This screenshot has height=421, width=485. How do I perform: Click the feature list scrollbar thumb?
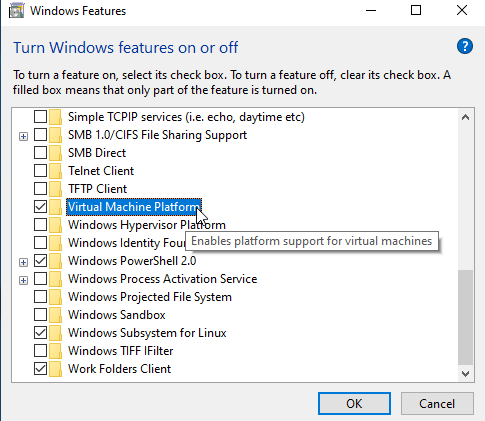click(465, 317)
